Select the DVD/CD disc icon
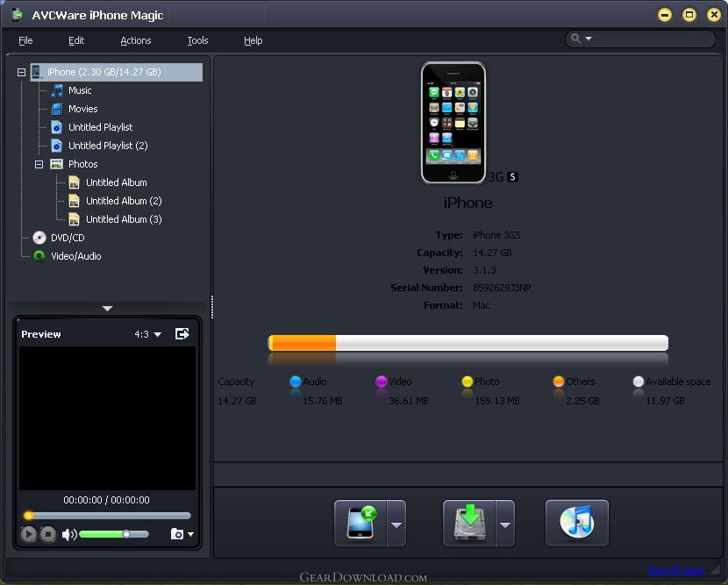This screenshot has width=728, height=585. [39, 238]
